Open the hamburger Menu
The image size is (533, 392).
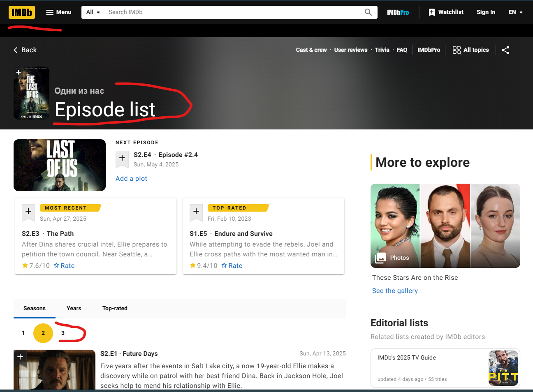58,12
